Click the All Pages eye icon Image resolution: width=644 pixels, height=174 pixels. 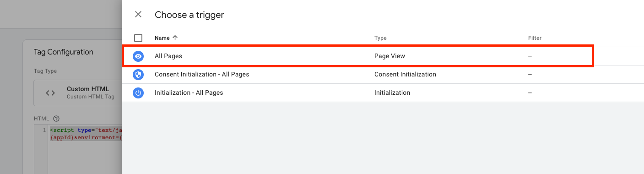coord(138,56)
